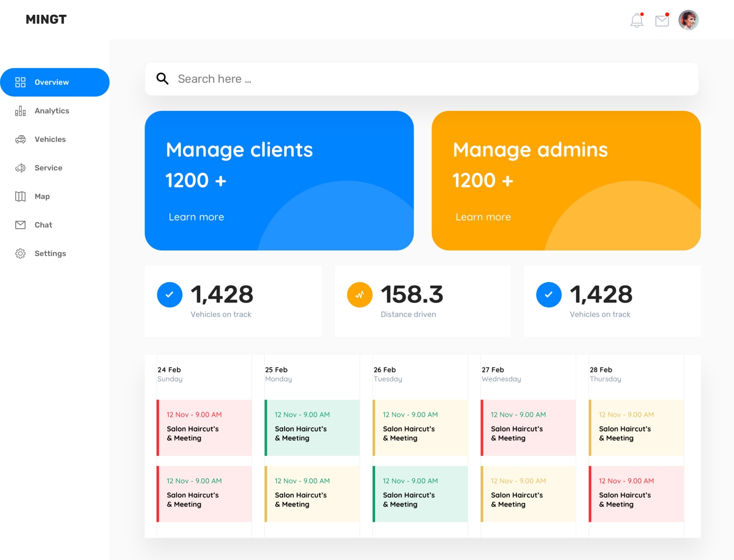Click the MINGT logo
The height and width of the screenshot is (560, 734).
tap(46, 19)
